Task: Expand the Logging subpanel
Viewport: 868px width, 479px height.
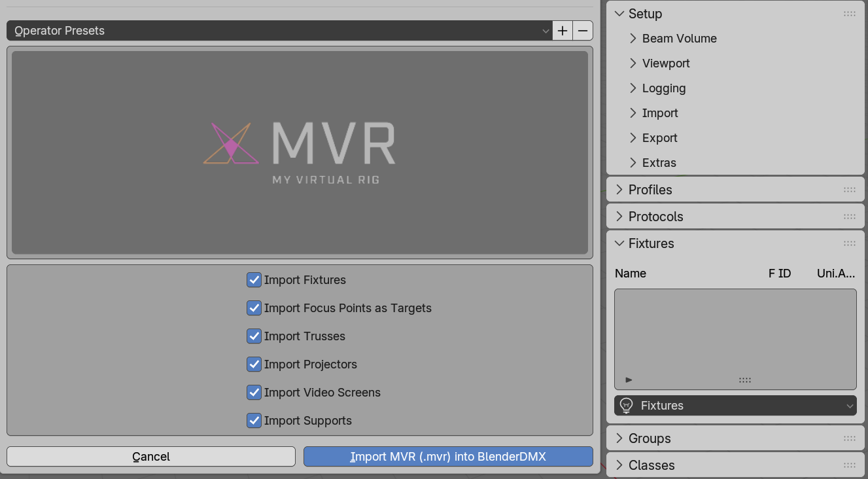Action: click(x=633, y=88)
